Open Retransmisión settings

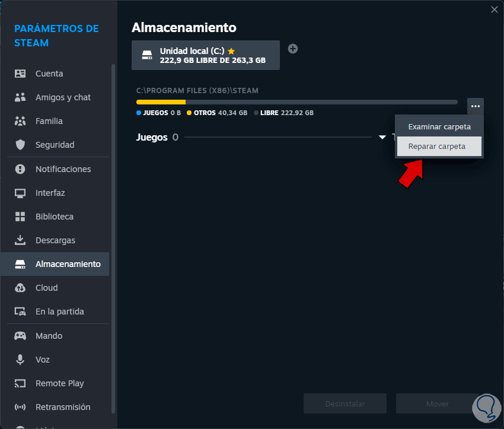55,407
